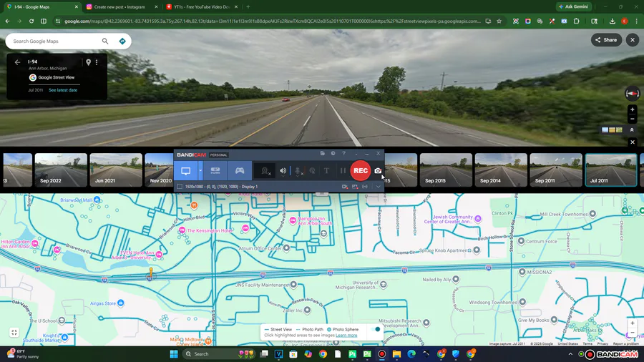Switch to YT1s YouTube Video Downloader tab
Screen dimensions: 644x362
[202, 7]
